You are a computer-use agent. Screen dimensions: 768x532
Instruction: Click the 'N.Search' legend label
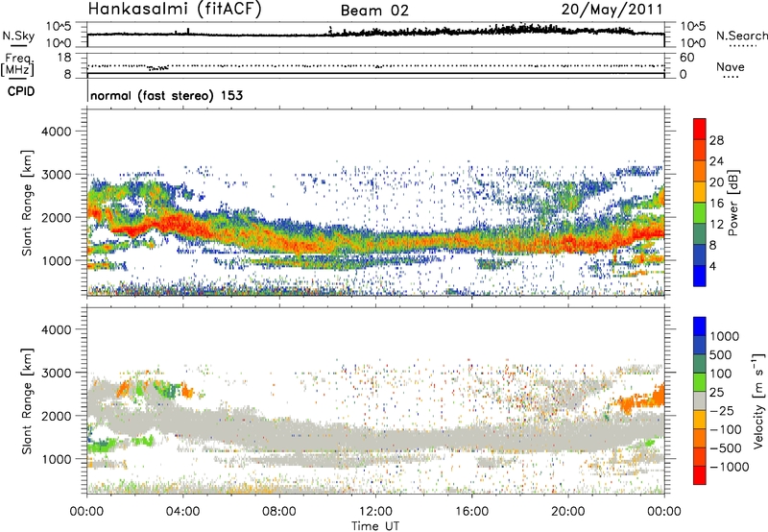(x=741, y=36)
